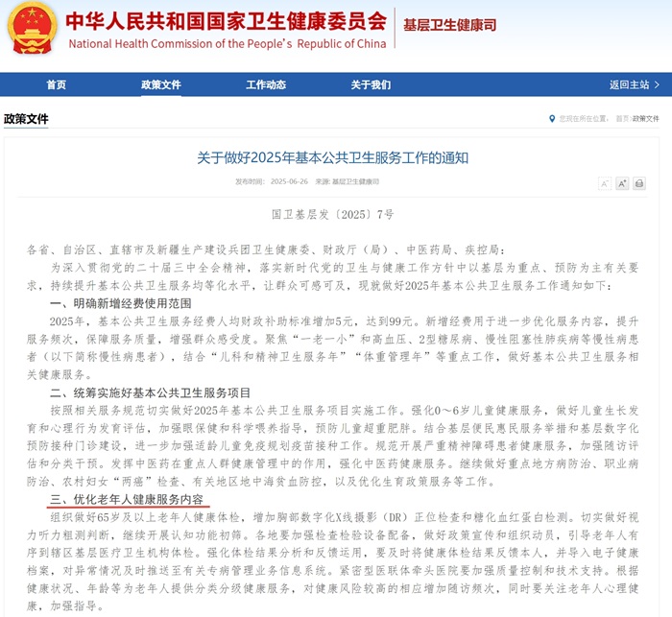Click the source label 来源: 基层卫生健康司
Screen dimensions: 672x617
(348, 181)
